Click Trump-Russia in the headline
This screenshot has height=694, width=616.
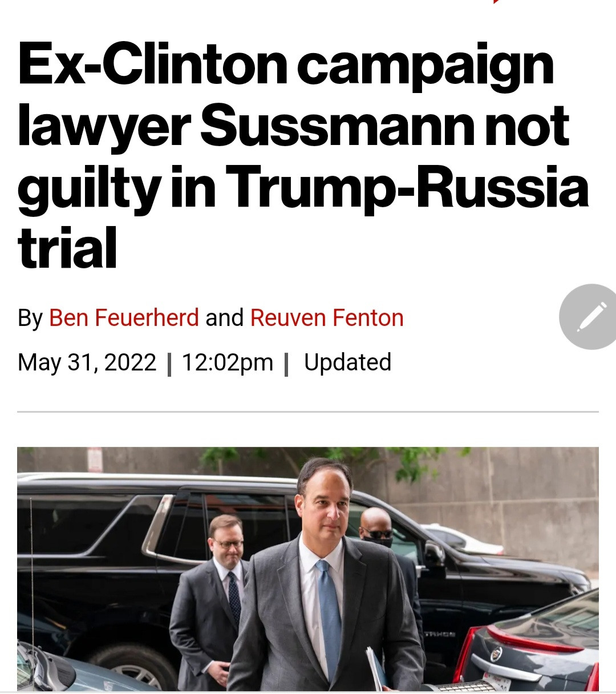(408, 187)
